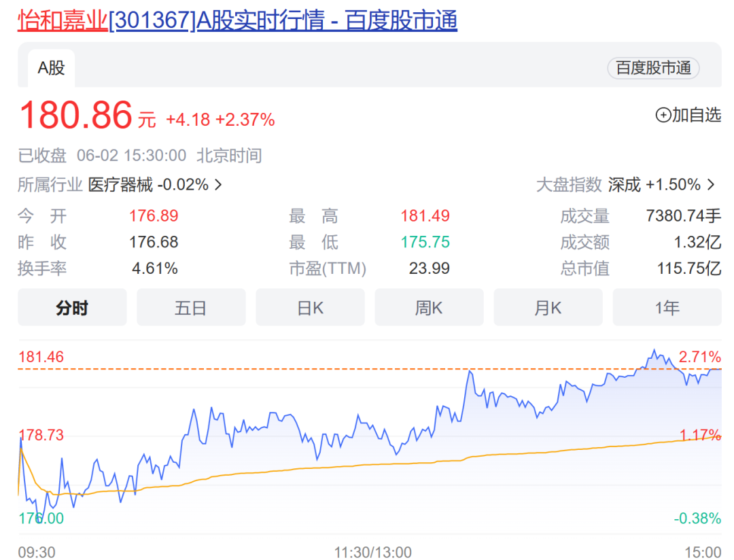Click the -0.38% chart axis label
Image resolution: width=734 pixels, height=560 pixels.
click(x=697, y=519)
